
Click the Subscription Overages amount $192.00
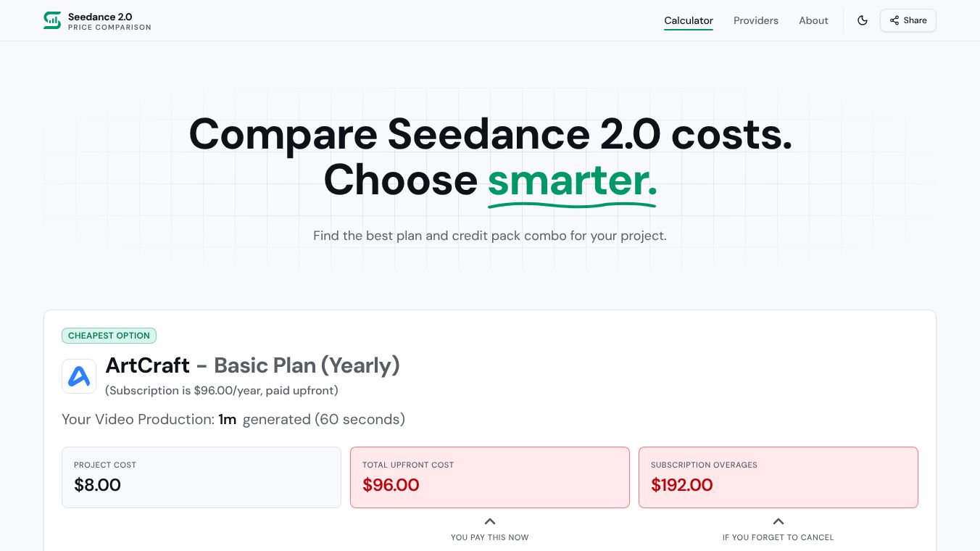pos(682,485)
